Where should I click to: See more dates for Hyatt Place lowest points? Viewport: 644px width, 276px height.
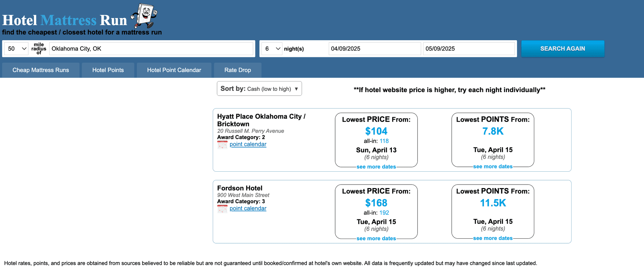[493, 167]
